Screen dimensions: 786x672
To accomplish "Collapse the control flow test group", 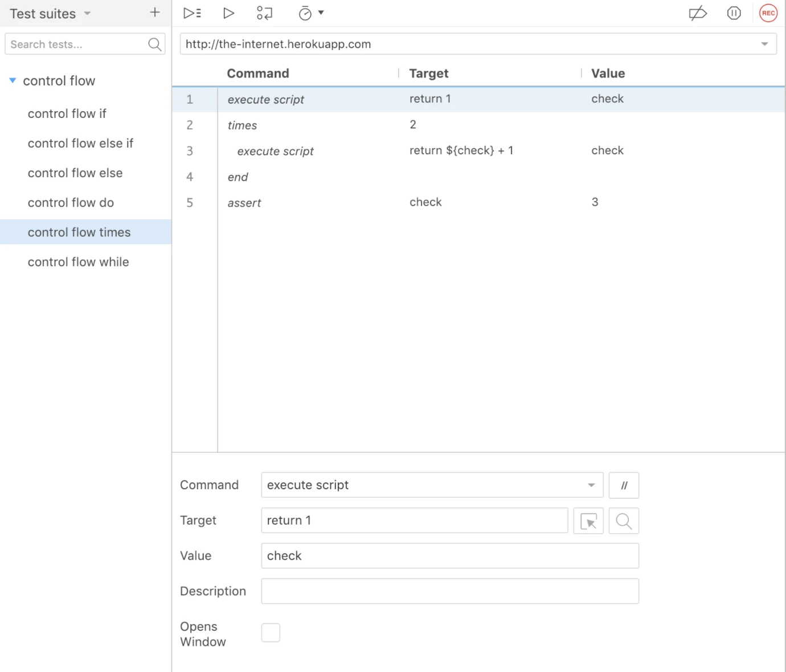I will 13,80.
